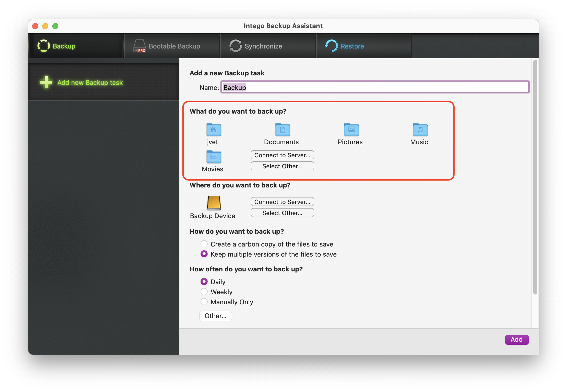Image resolution: width=567 pixels, height=392 pixels.
Task: Select Create a carbon copy radio button
Action: click(x=204, y=244)
